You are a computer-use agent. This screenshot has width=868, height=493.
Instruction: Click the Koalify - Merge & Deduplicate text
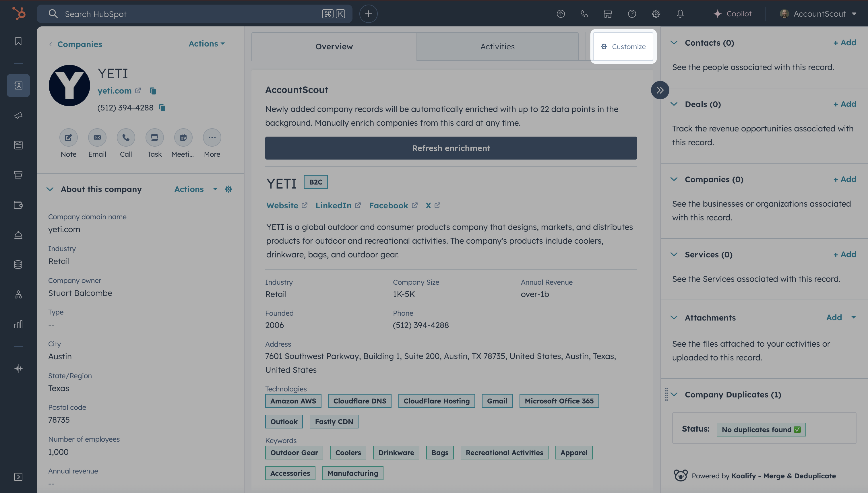pyautogui.click(x=783, y=476)
